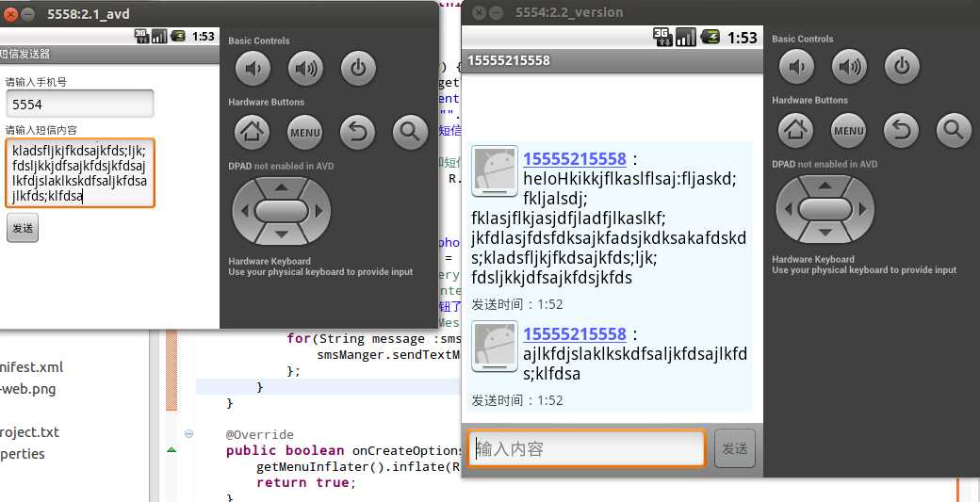Click 5558:2.1_avd window title
The height and width of the screenshot is (502, 980).
coord(89,14)
